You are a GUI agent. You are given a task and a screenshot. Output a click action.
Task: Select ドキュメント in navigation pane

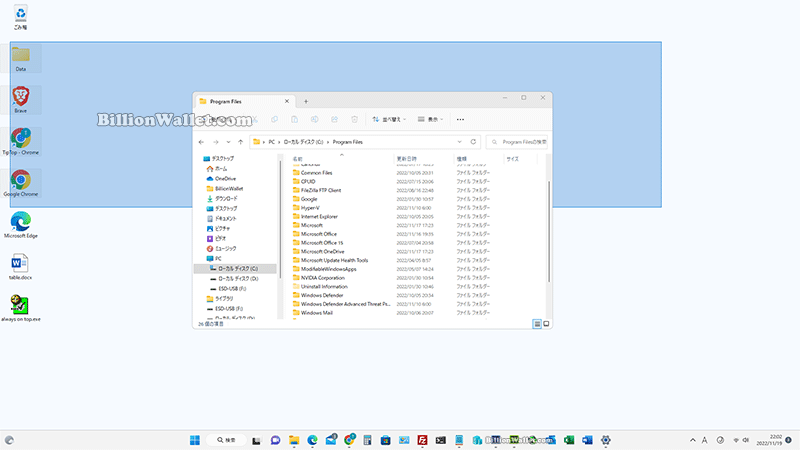click(221, 218)
